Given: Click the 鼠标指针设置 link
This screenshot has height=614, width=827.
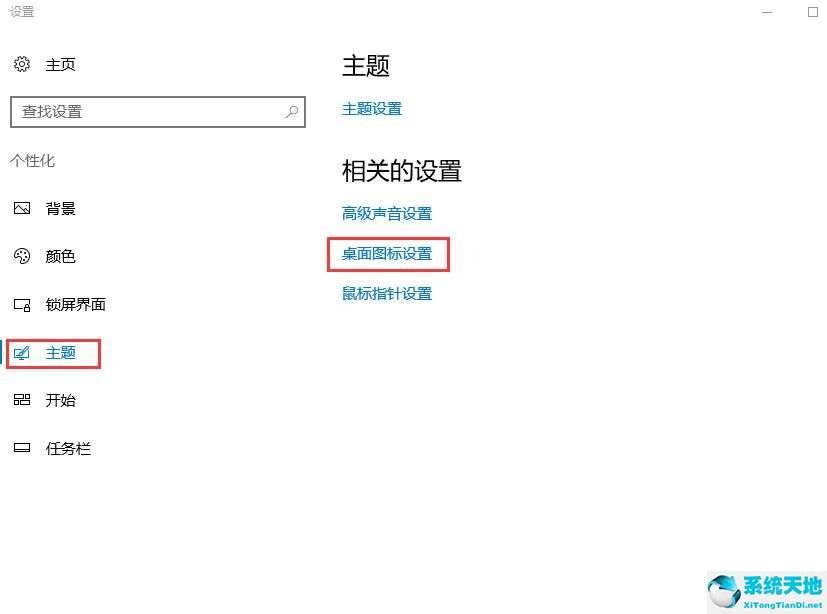Looking at the screenshot, I should tap(388, 293).
